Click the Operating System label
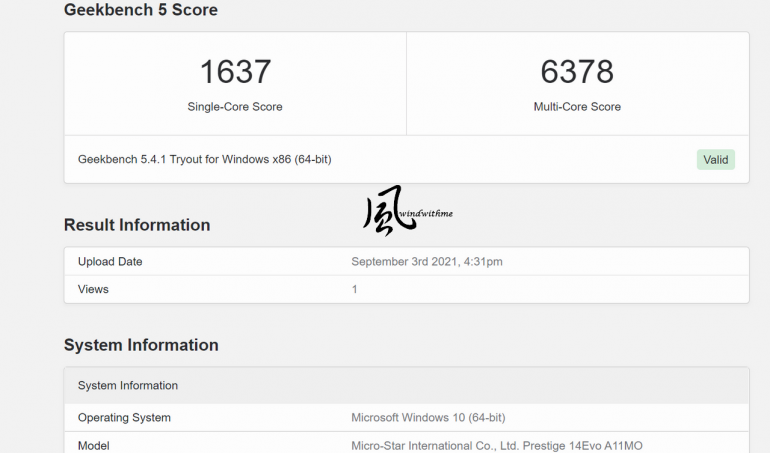The width and height of the screenshot is (770, 453). click(124, 418)
